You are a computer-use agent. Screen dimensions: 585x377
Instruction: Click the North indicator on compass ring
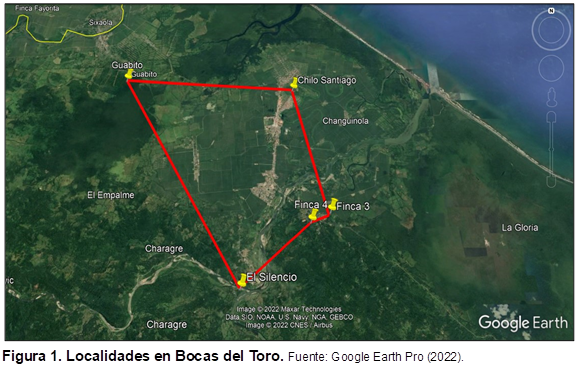coord(551,11)
